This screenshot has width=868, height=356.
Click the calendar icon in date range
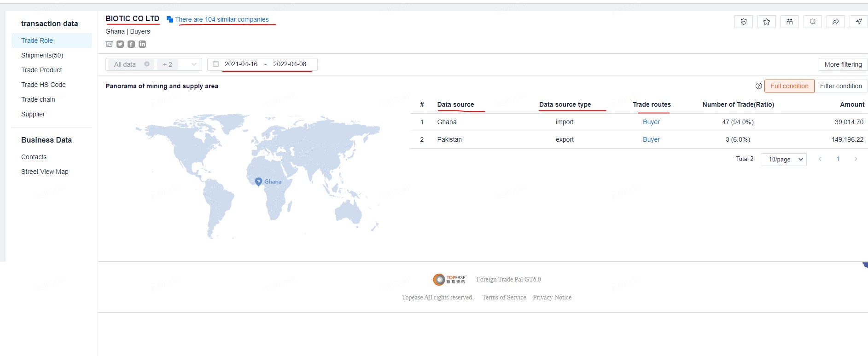coord(216,64)
